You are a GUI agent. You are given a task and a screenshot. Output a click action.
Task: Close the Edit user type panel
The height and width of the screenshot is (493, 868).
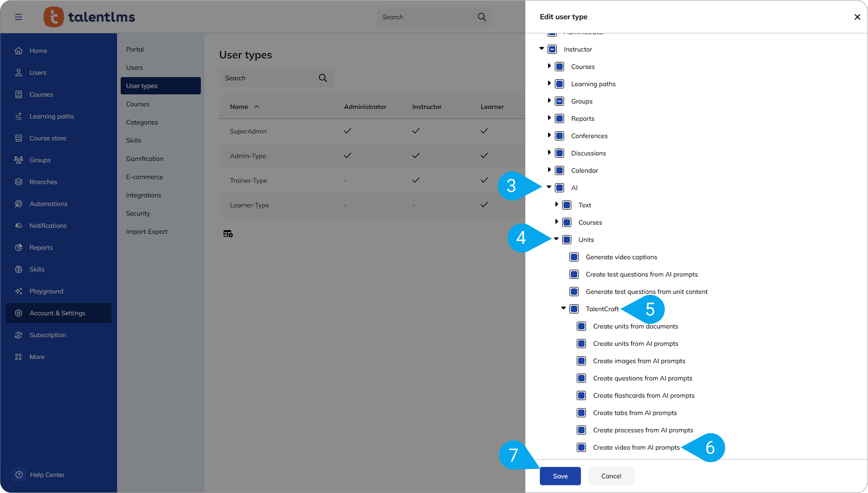pos(857,17)
